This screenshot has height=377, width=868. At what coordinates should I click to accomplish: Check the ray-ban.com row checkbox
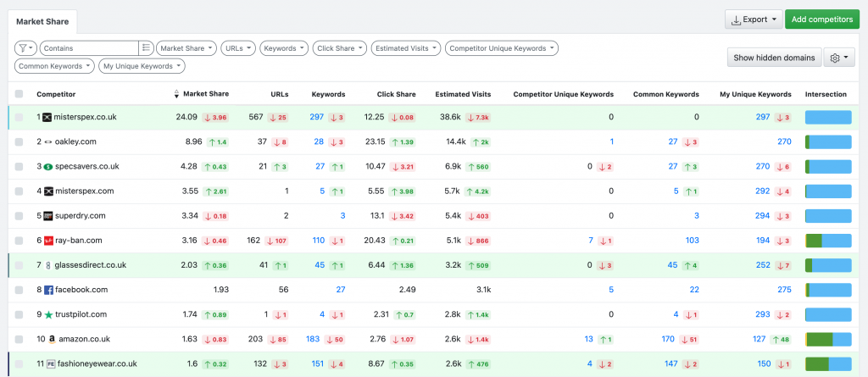click(x=19, y=241)
